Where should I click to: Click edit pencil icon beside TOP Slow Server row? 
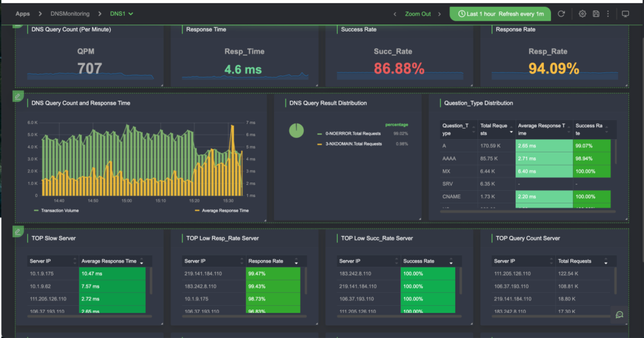pos(18,232)
